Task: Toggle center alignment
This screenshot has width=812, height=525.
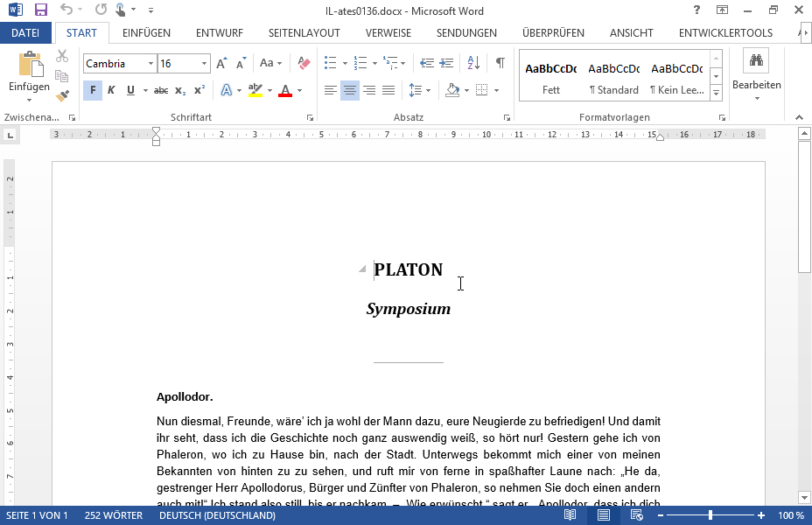Action: [x=350, y=91]
